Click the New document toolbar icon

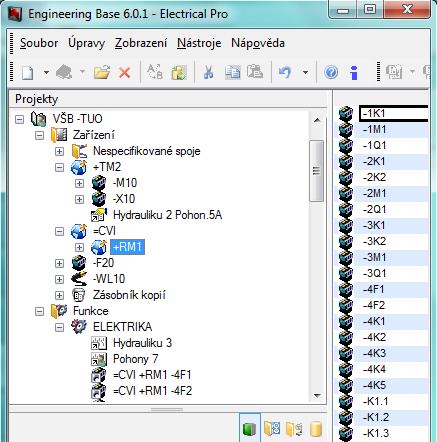(x=28, y=72)
